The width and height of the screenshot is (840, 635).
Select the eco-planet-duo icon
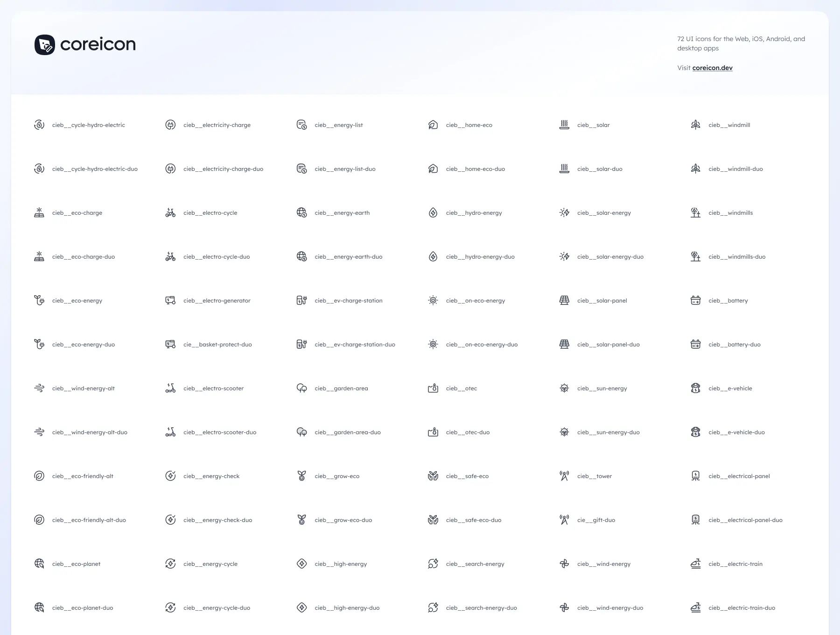coord(39,607)
